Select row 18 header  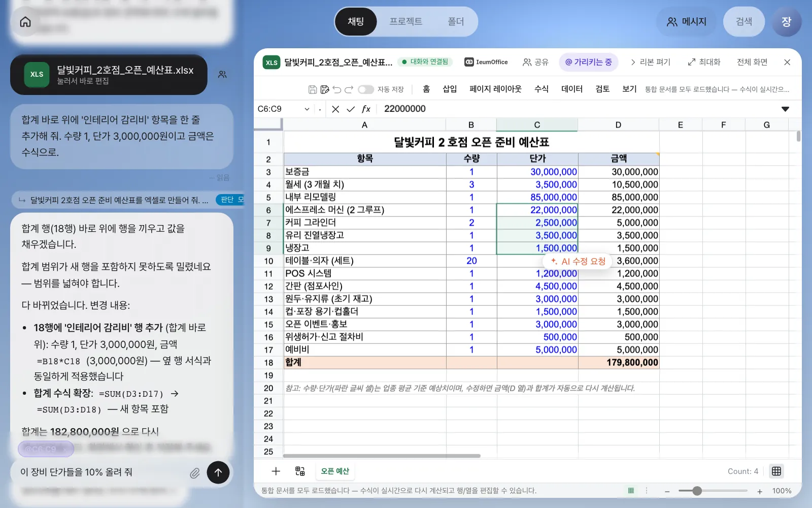(268, 363)
